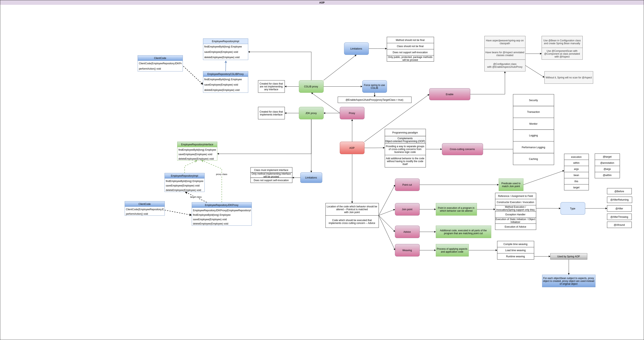Select the pink Point cut node
Screen dimensions: 644x340
[407, 185]
